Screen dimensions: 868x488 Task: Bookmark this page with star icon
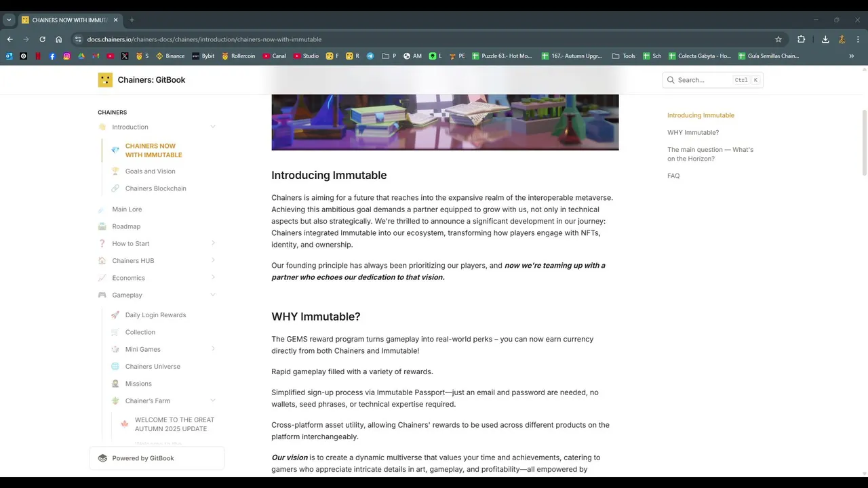[x=778, y=39]
